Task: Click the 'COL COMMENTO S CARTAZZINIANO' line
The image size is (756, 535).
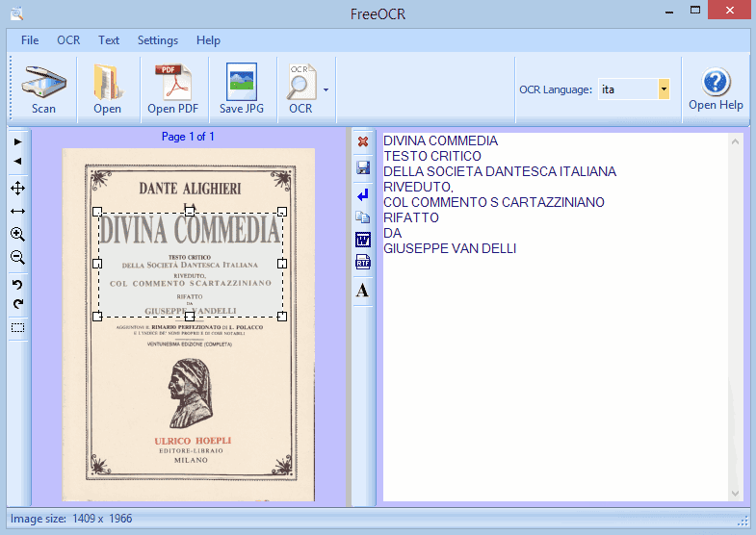Action: point(494,202)
